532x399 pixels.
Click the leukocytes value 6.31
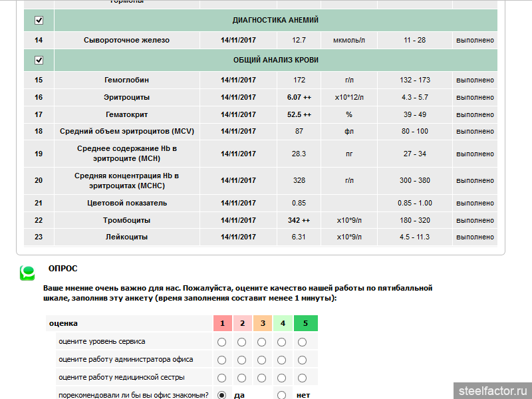pos(299,237)
